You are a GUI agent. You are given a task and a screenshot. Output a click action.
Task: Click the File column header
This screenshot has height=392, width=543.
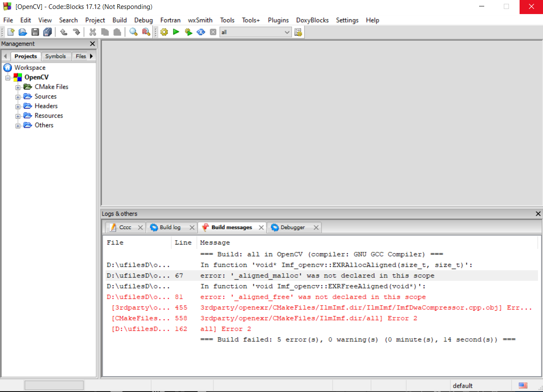[138, 242]
